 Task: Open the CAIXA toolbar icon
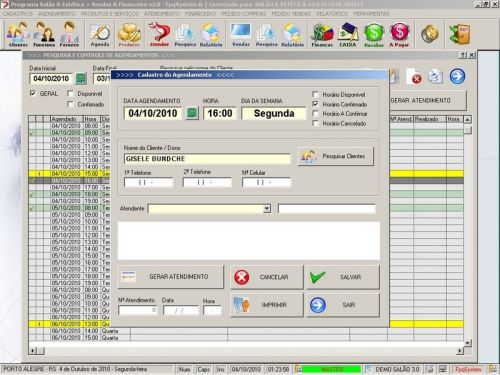click(348, 34)
